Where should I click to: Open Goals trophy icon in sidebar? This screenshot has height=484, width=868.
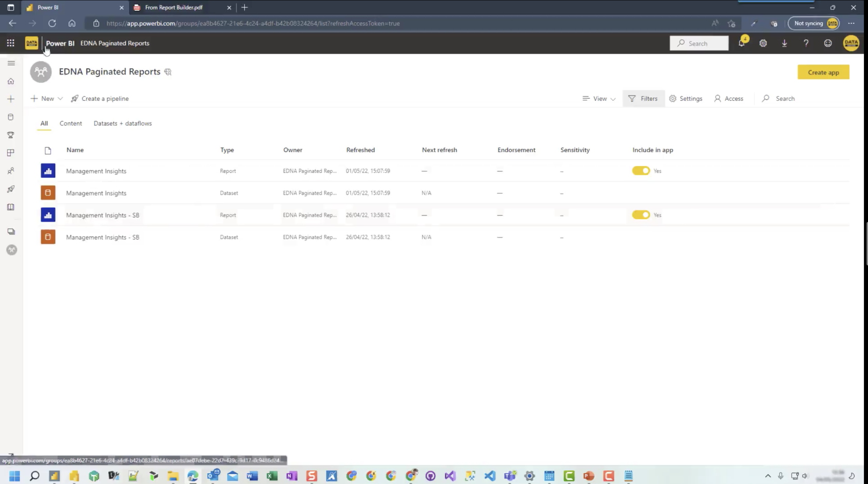11,135
